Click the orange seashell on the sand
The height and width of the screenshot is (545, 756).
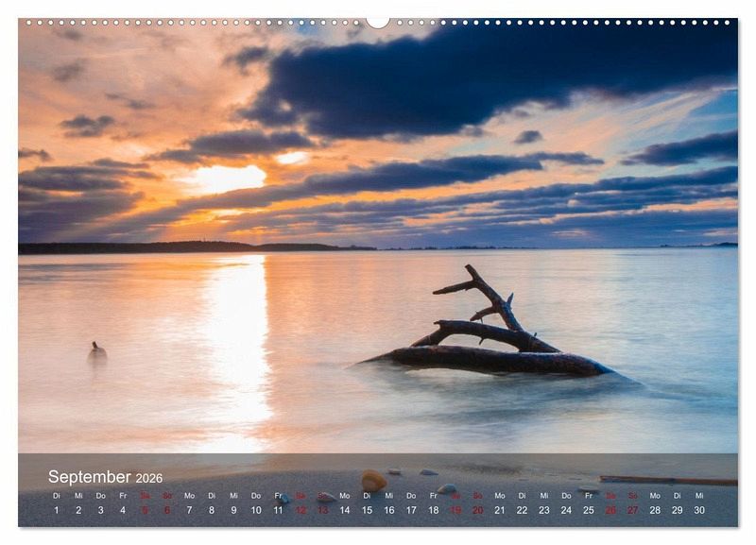373,481
